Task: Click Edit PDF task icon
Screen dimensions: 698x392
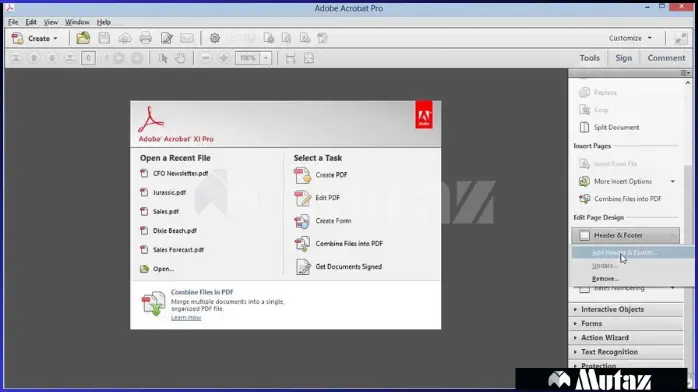Action: 302,198
